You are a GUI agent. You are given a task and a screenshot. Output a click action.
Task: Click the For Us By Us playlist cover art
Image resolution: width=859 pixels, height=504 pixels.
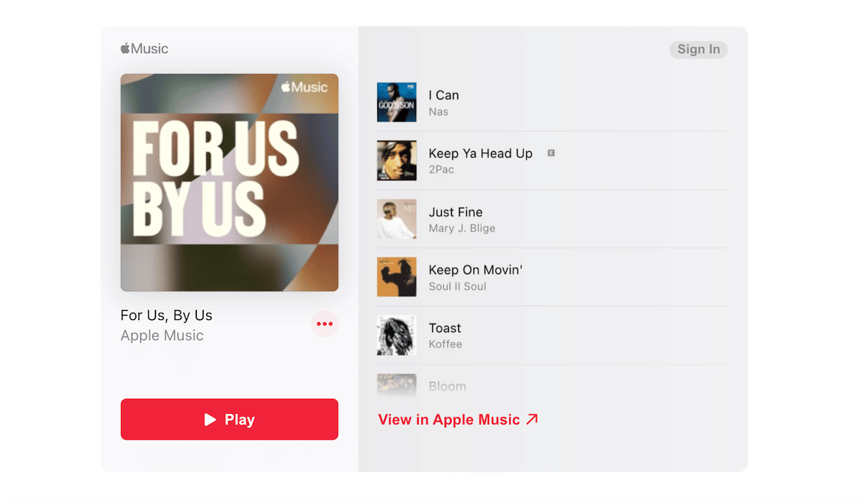click(229, 183)
